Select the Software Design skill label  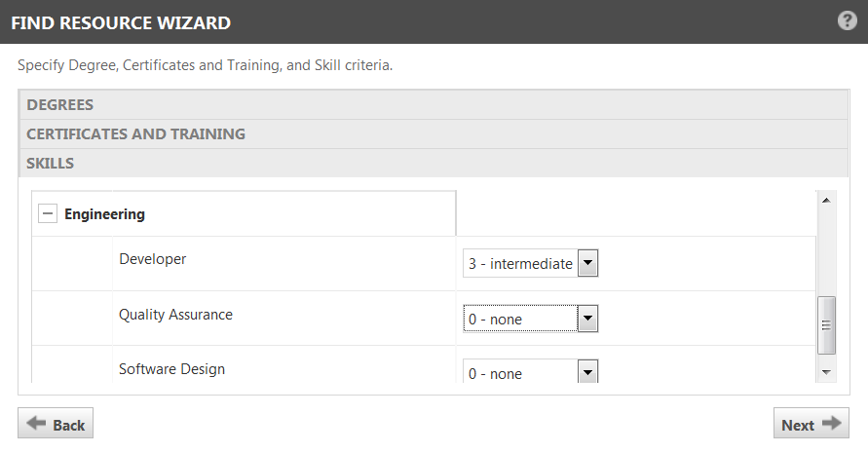pyautogui.click(x=172, y=369)
